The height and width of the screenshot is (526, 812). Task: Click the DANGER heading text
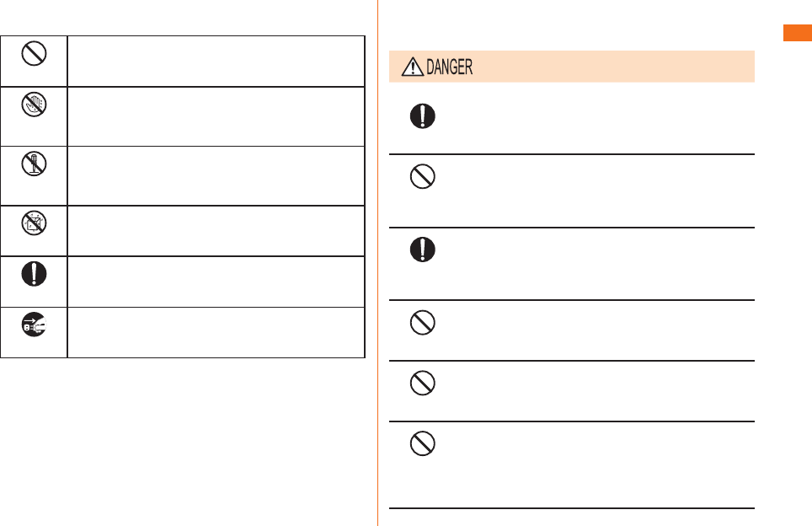point(449,67)
